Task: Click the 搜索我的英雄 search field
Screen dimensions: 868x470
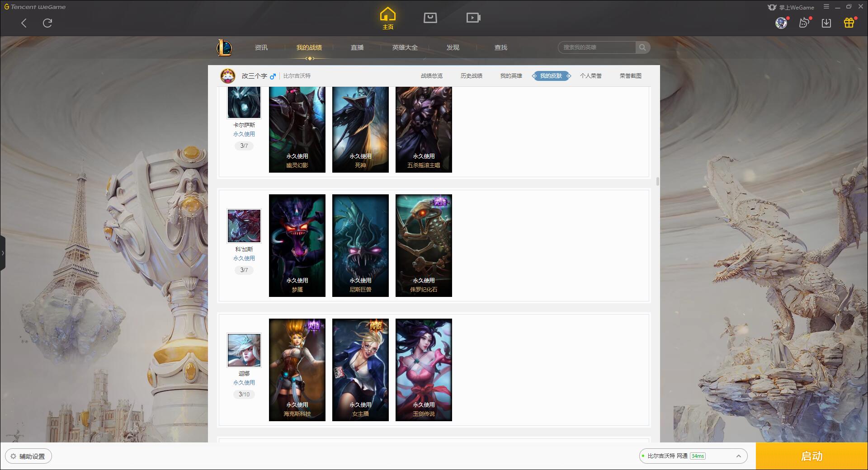Action: coord(597,47)
